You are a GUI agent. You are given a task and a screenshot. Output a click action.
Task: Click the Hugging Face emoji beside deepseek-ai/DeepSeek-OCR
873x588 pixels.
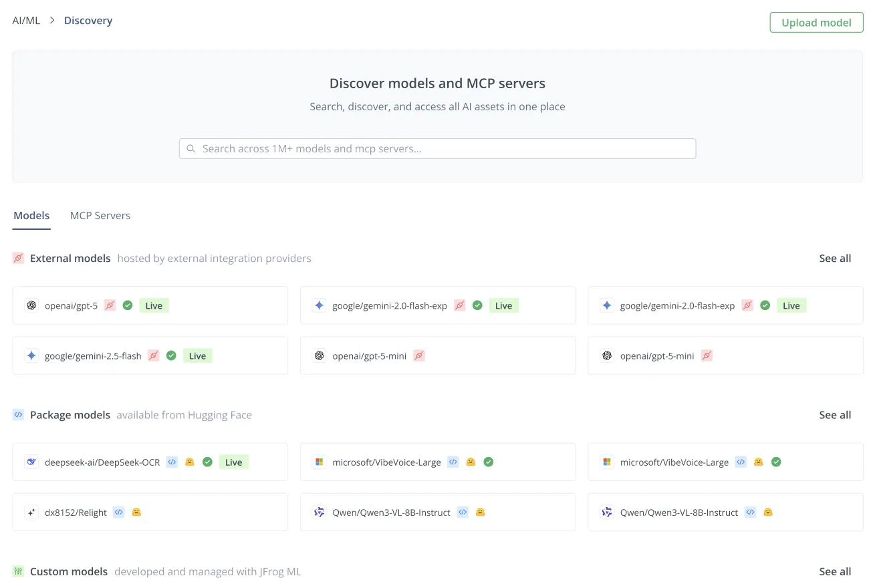190,462
